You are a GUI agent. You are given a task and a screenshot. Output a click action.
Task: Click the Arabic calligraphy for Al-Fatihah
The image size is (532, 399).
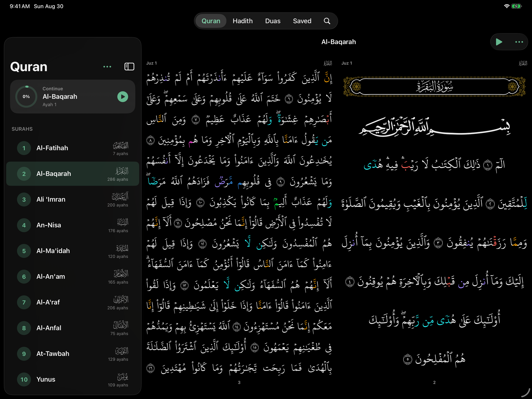[x=121, y=145]
